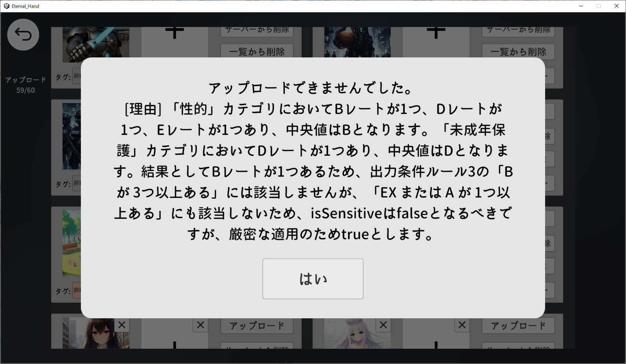Select the basketball robot thumbnail

click(x=358, y=42)
